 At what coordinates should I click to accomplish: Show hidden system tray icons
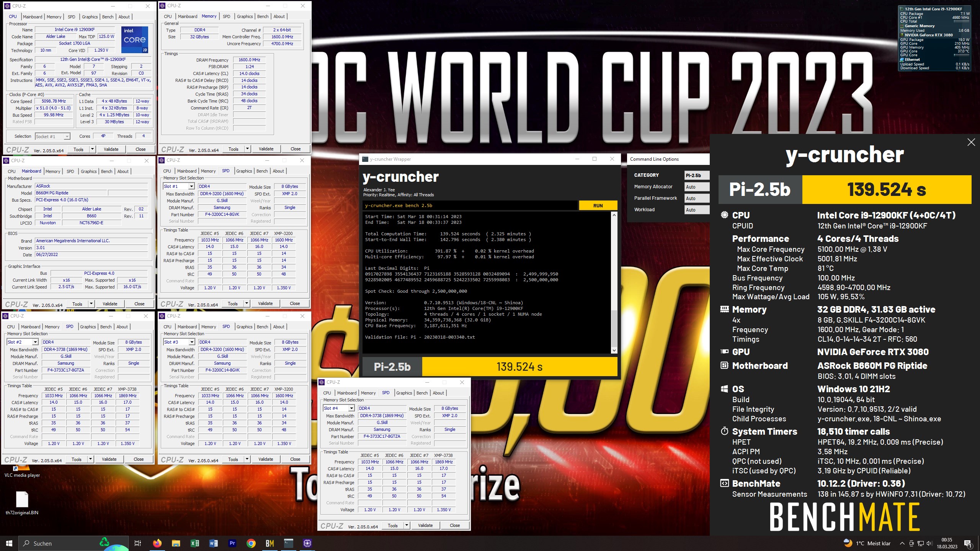[902, 543]
